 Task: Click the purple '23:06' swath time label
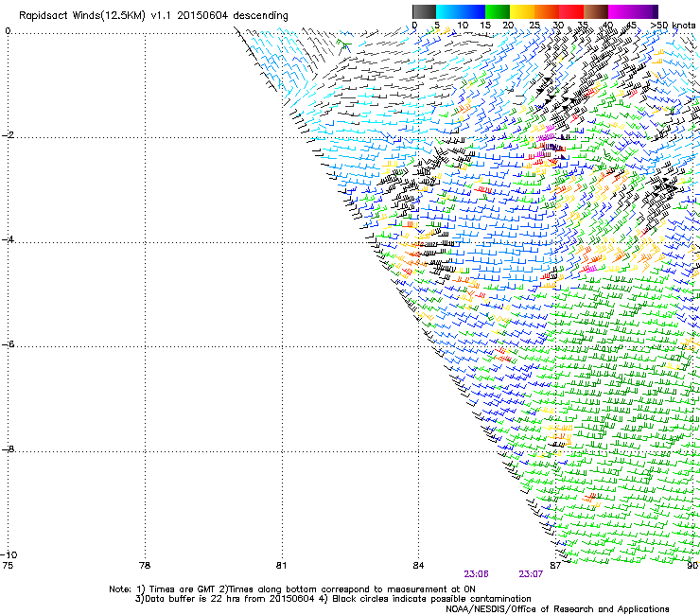476,574
